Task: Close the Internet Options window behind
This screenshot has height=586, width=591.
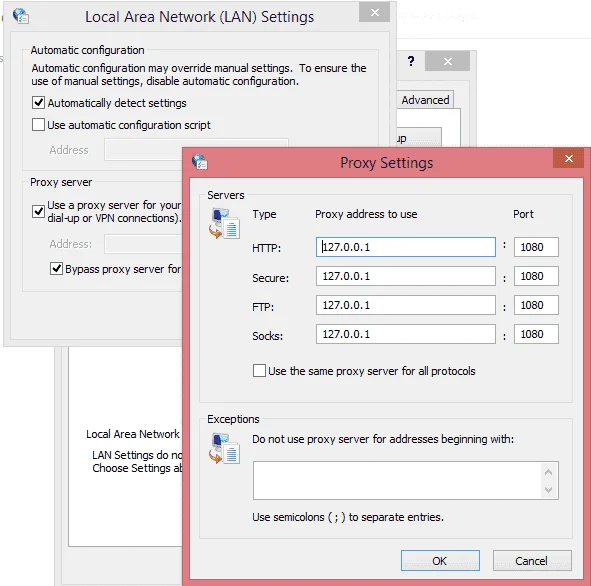Action: click(x=447, y=61)
